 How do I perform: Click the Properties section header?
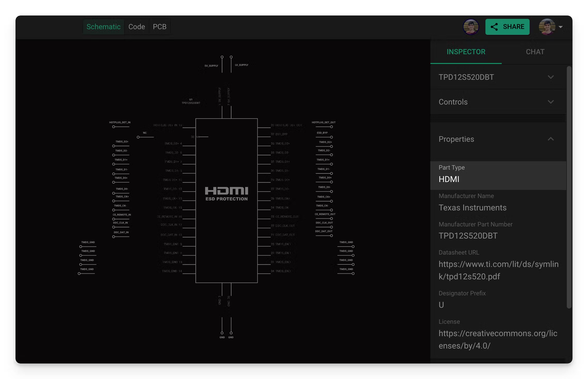click(498, 139)
